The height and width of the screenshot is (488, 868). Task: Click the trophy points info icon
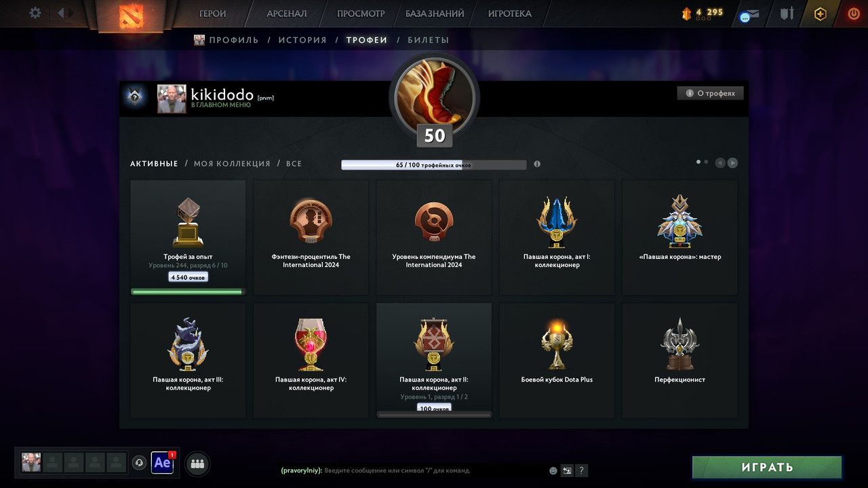tap(537, 164)
